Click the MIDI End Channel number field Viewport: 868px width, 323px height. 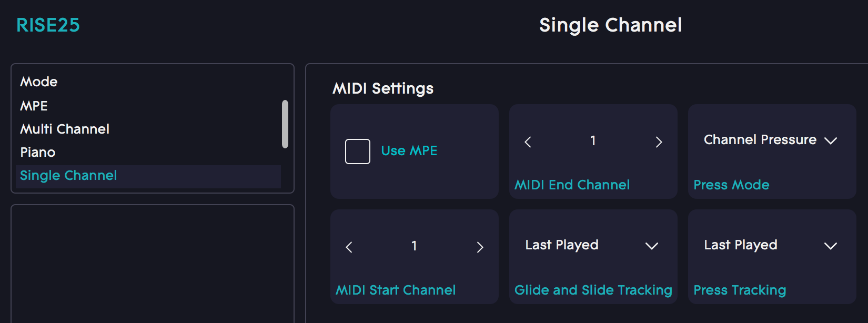point(593,141)
